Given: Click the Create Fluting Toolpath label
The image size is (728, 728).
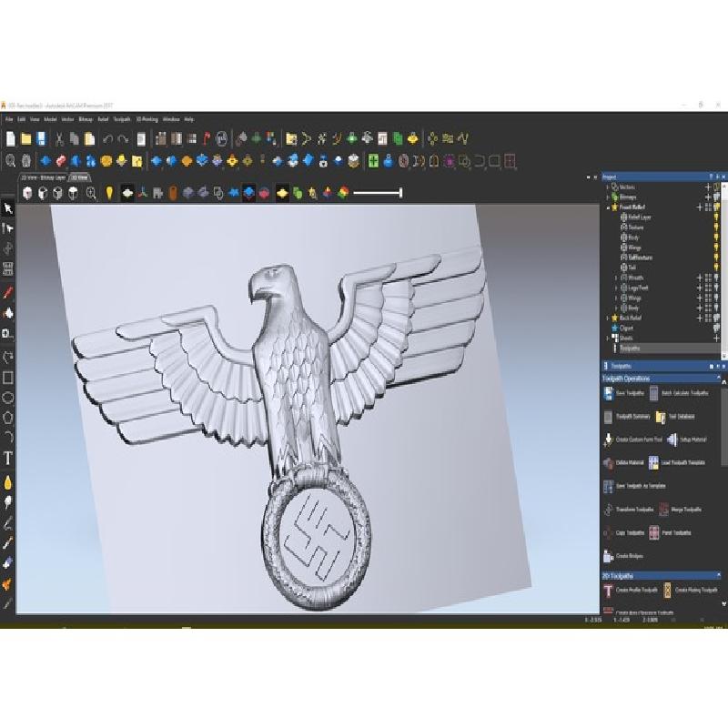Looking at the screenshot, I should pyautogui.click(x=696, y=590).
